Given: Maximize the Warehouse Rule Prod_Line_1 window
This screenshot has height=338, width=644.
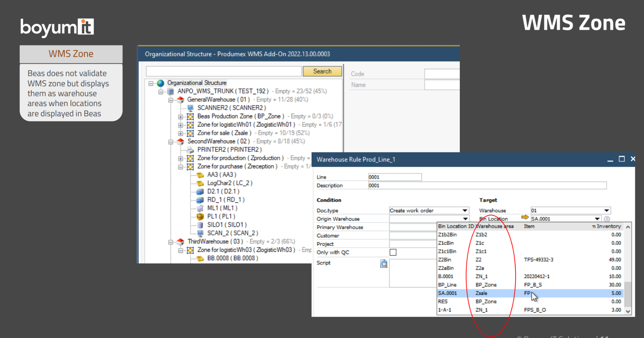Looking at the screenshot, I should pyautogui.click(x=622, y=159).
